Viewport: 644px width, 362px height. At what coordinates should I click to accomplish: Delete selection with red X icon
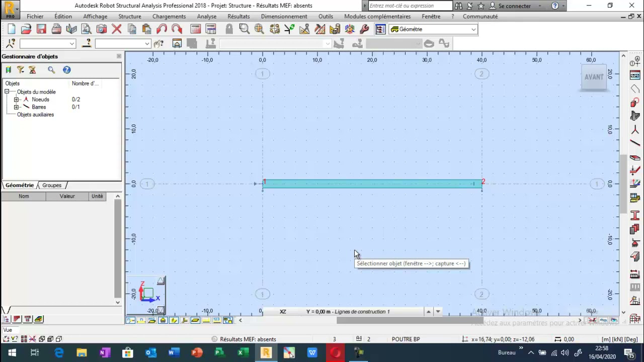click(x=117, y=29)
